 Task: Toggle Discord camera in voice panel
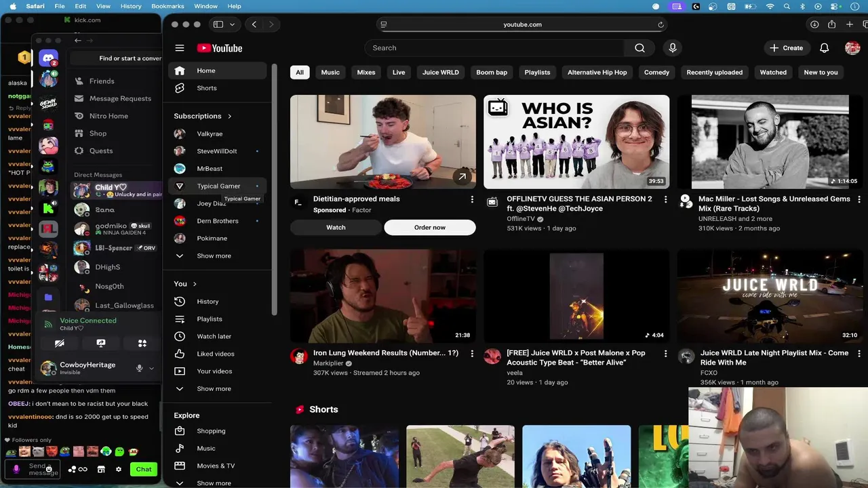60,344
